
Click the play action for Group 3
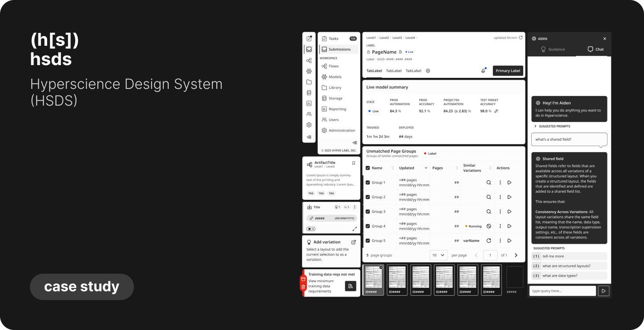[509, 212]
